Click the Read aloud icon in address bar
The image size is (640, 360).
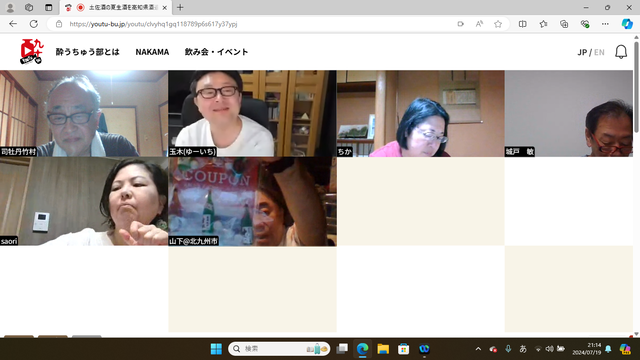[x=479, y=24]
